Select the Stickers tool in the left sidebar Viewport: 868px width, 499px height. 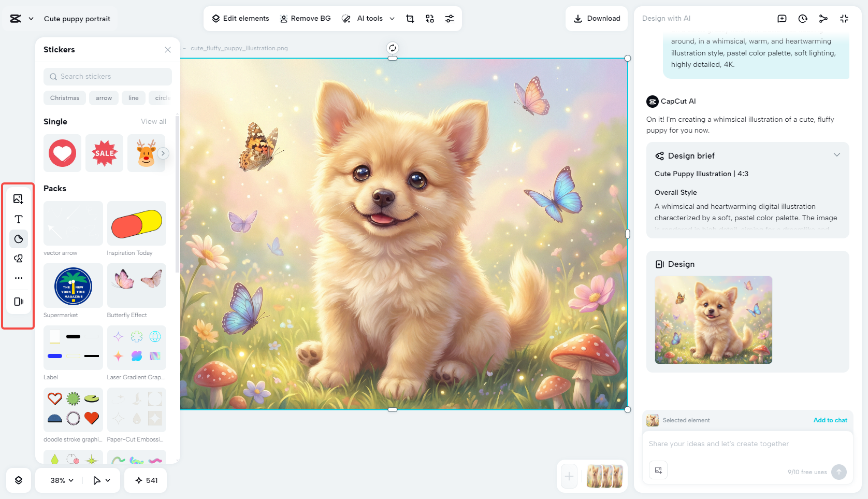pyautogui.click(x=19, y=239)
